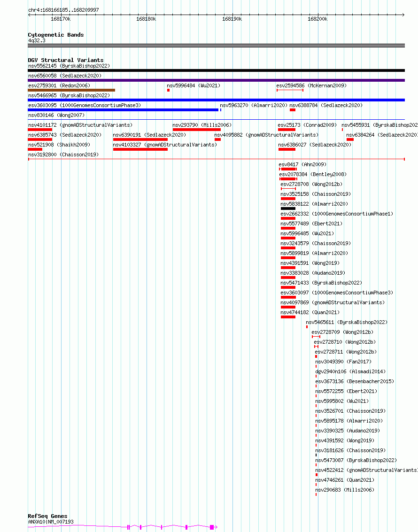The width and height of the screenshot is (418, 532).
Task: Click nsv3383028 (Audano2019) label
Action: click(313, 272)
